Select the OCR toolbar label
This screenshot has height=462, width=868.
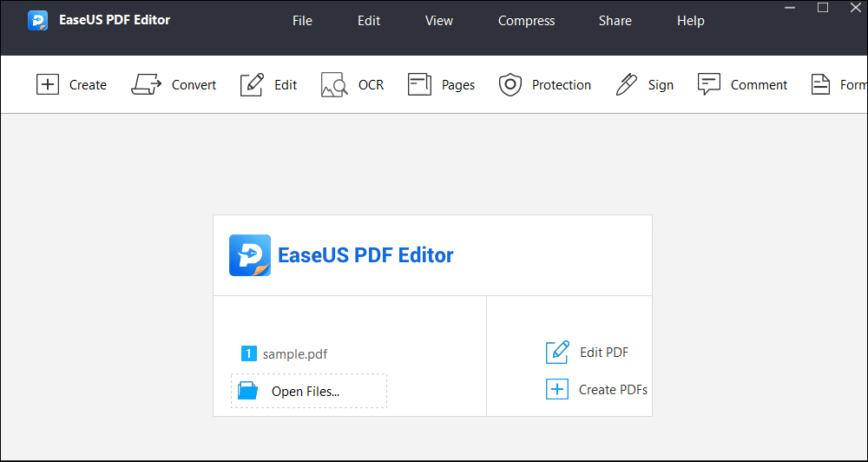pyautogui.click(x=371, y=85)
